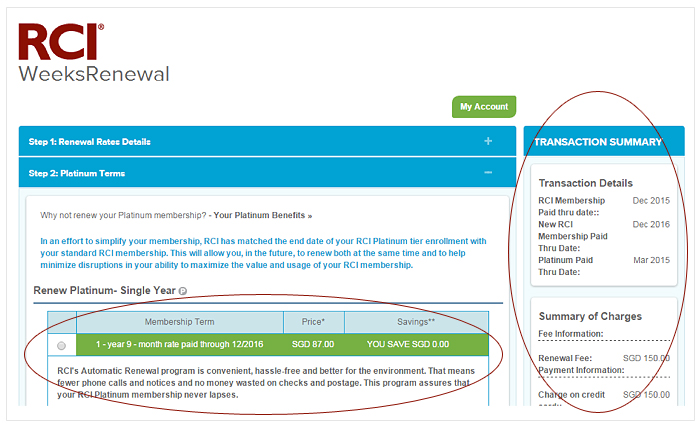Open the My Account button
The height and width of the screenshot is (432, 700).
pyautogui.click(x=484, y=107)
